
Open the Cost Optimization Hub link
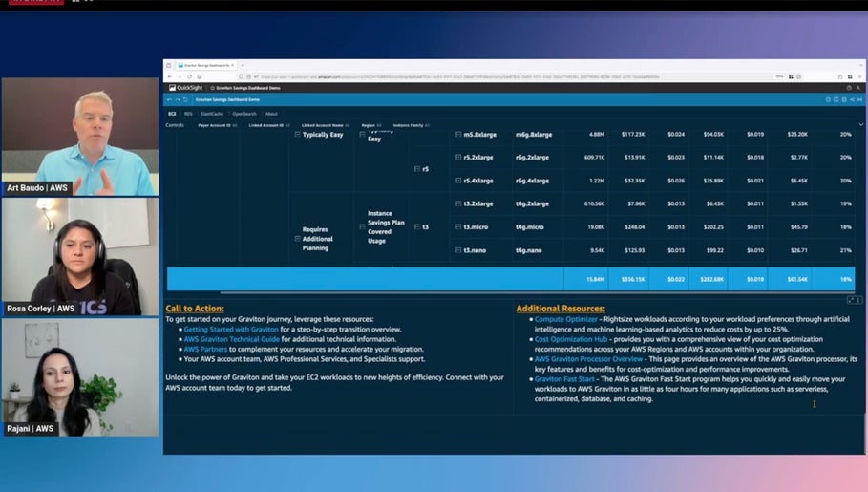pyautogui.click(x=571, y=339)
